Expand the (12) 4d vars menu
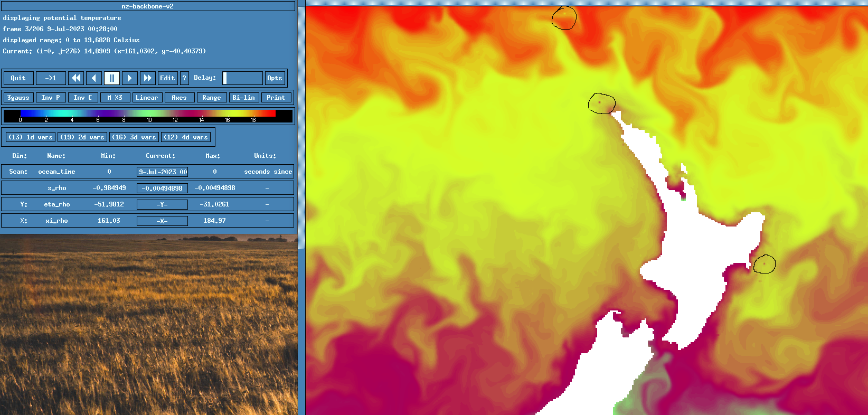The width and height of the screenshot is (868, 415). pos(185,137)
